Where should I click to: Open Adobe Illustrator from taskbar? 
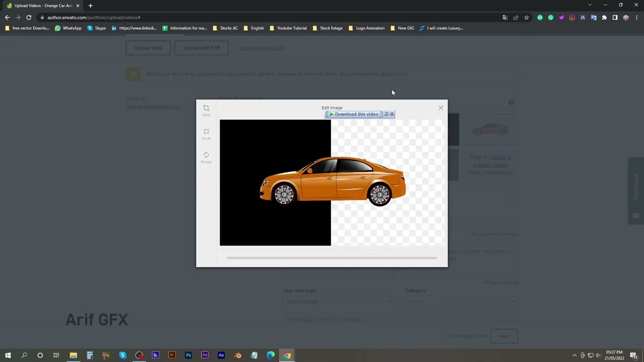(172, 355)
